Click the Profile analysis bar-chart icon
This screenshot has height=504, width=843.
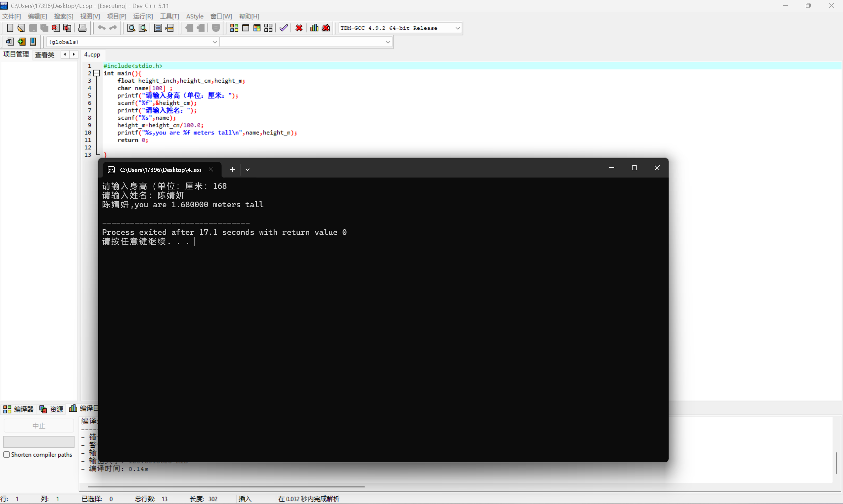tap(314, 28)
